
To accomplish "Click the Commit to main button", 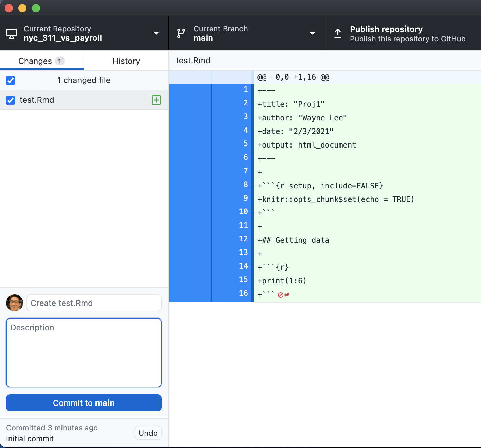I will 84,403.
